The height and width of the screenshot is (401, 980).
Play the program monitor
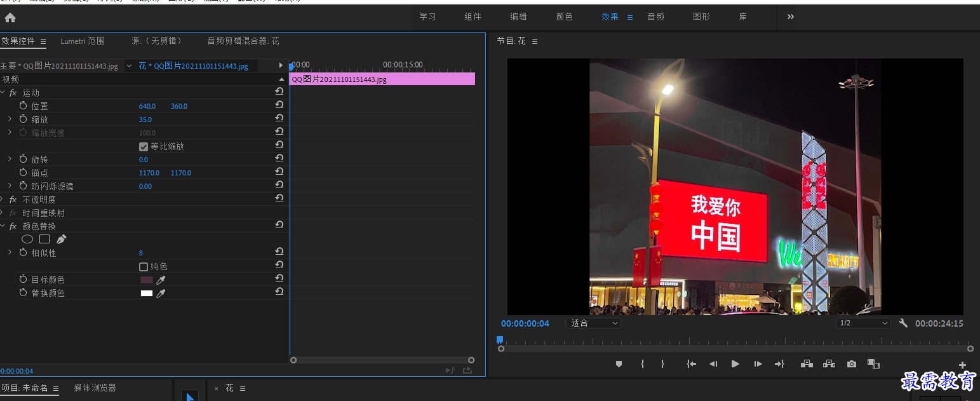(735, 364)
